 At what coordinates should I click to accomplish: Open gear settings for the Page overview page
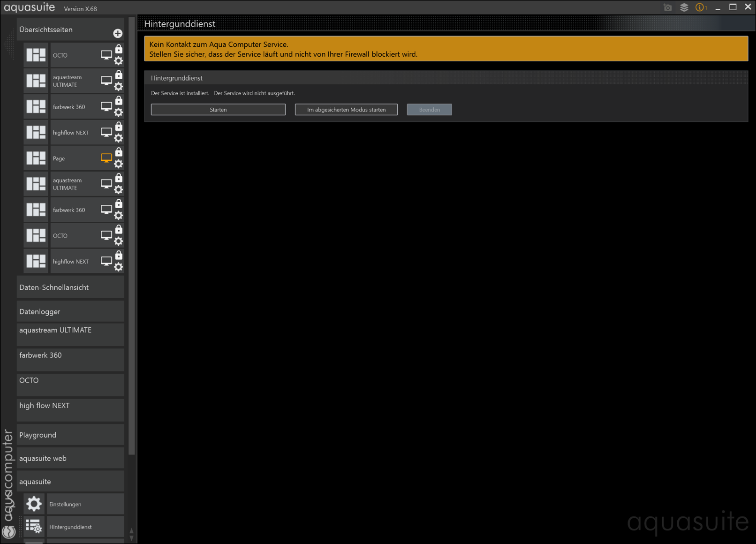pyautogui.click(x=118, y=164)
